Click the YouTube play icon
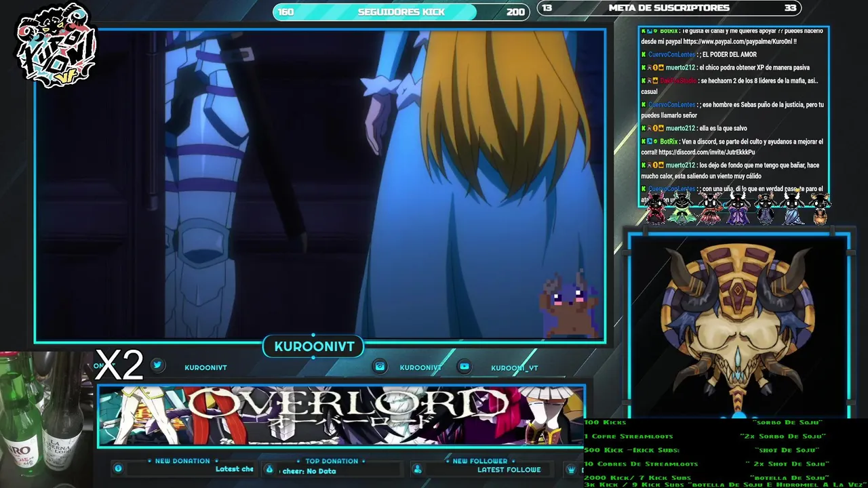868x488 pixels. [x=465, y=367]
